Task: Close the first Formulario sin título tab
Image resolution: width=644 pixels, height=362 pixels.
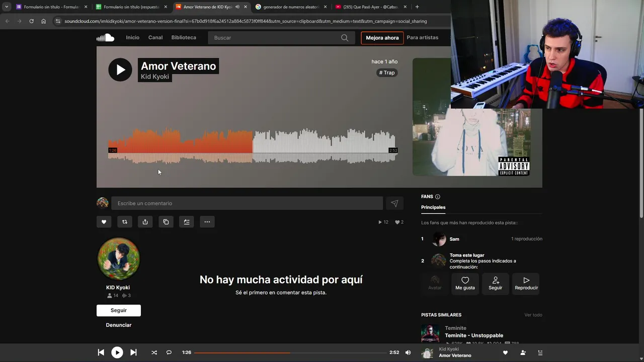Action: tap(86, 7)
